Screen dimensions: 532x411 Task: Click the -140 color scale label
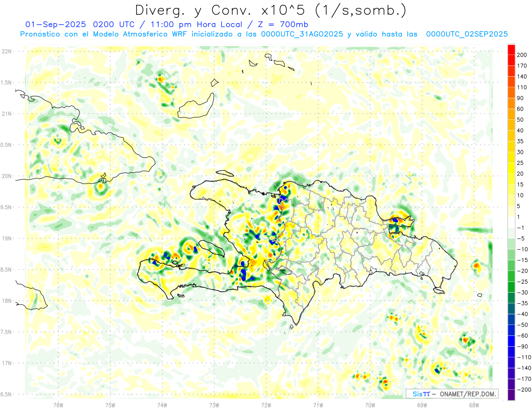pyautogui.click(x=523, y=368)
